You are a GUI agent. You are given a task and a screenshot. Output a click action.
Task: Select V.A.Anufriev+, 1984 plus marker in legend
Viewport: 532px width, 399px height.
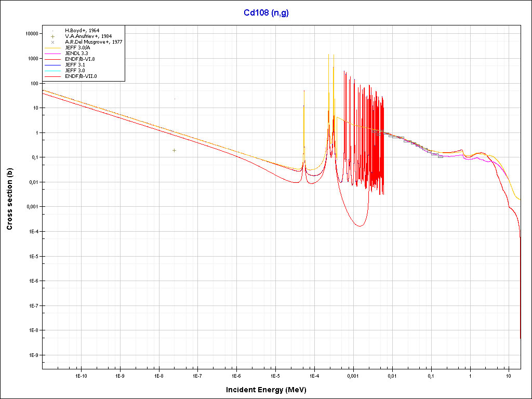pos(53,36)
